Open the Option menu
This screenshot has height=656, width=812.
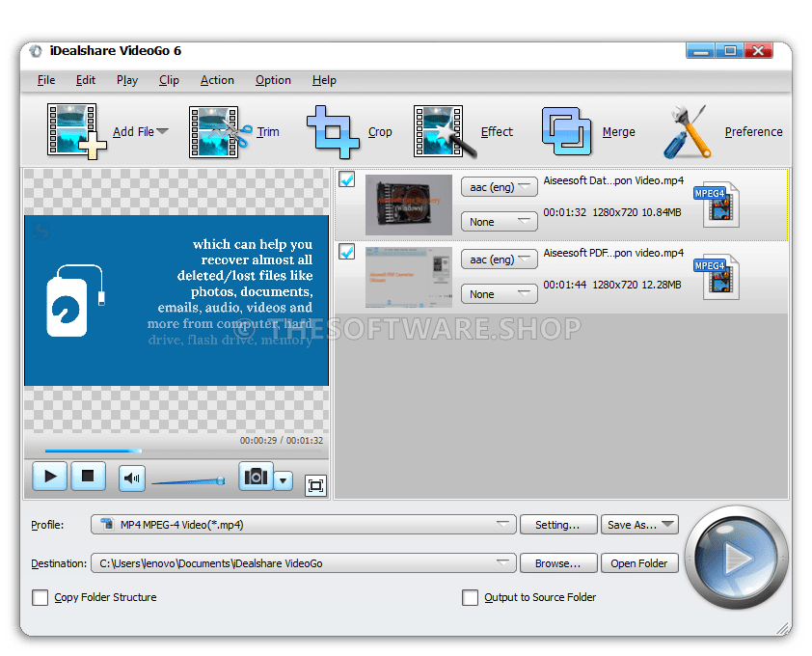(x=273, y=80)
